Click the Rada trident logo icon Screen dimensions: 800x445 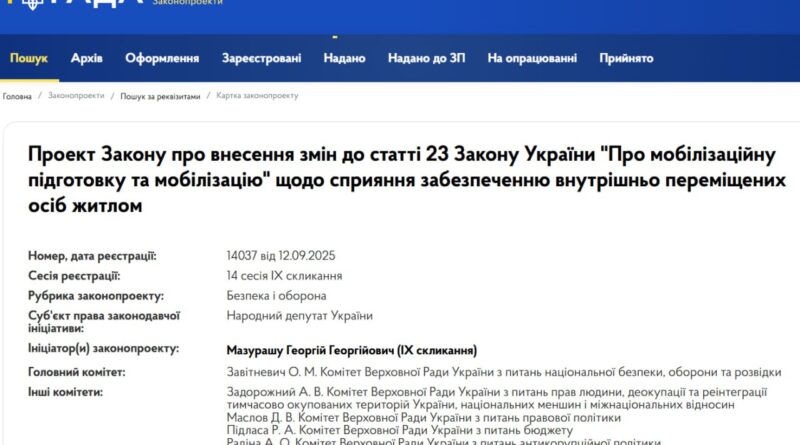32,4
